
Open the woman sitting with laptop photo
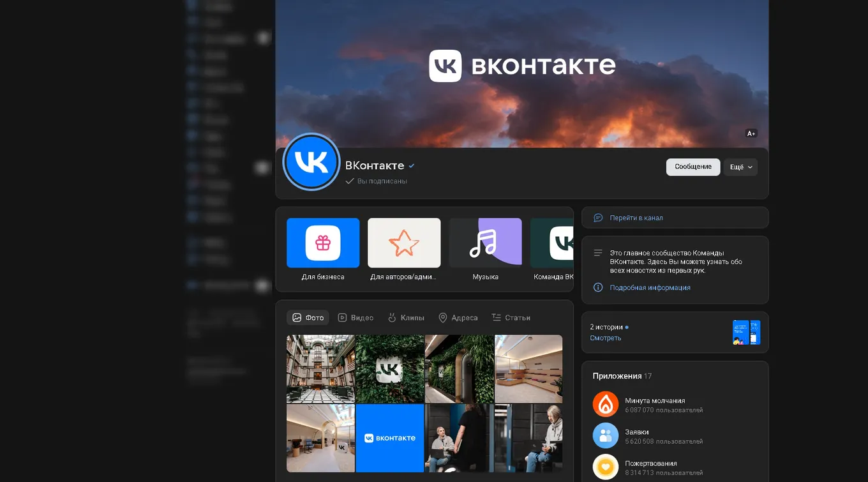coord(528,438)
